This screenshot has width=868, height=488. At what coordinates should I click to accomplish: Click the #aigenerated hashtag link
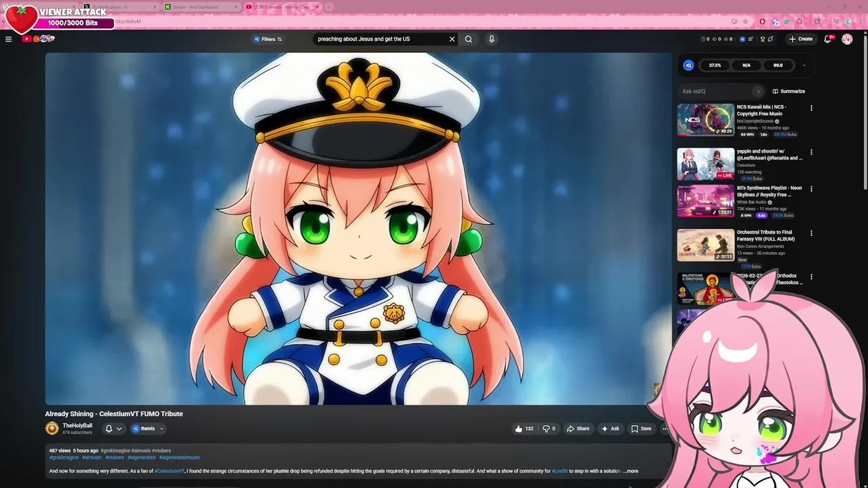pyautogui.click(x=142, y=457)
